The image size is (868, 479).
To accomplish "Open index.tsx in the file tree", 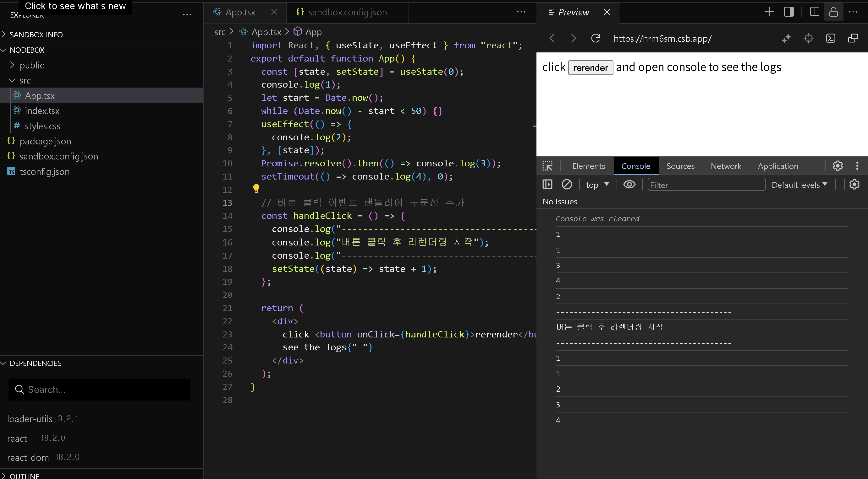I will point(42,111).
